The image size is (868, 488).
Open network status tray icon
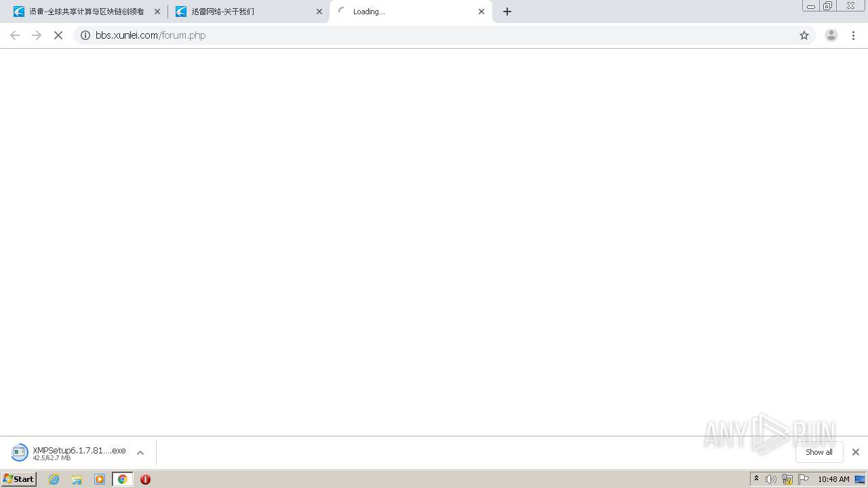(787, 479)
